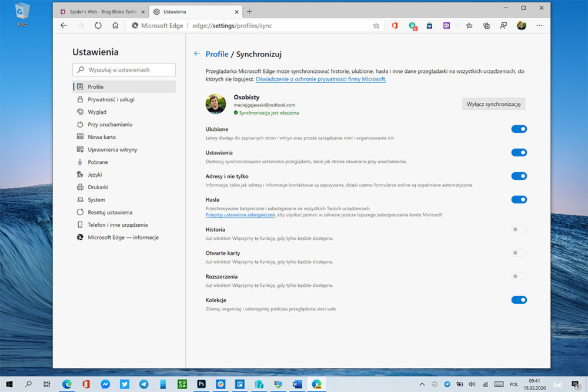Viewport: 588px width, 392px height.
Task: Open Windows Start menu
Action: tap(9, 384)
